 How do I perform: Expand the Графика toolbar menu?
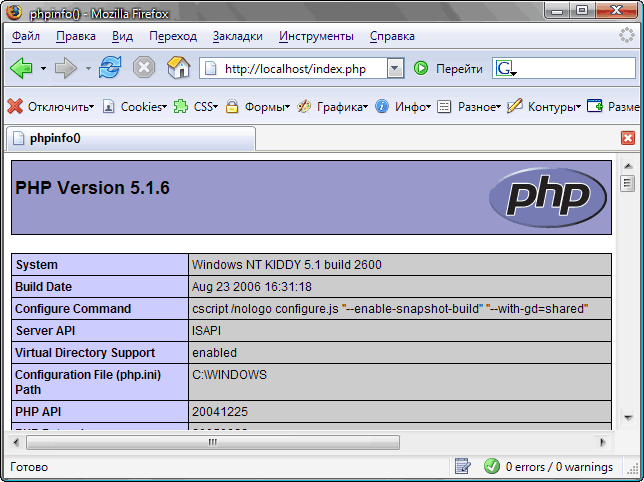[343, 107]
